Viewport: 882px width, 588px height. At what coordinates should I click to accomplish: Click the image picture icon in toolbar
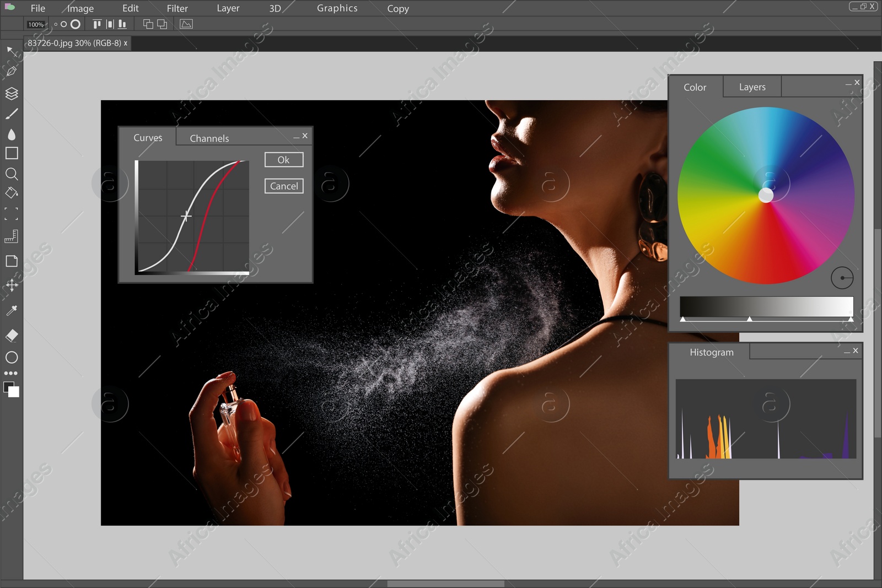(186, 24)
